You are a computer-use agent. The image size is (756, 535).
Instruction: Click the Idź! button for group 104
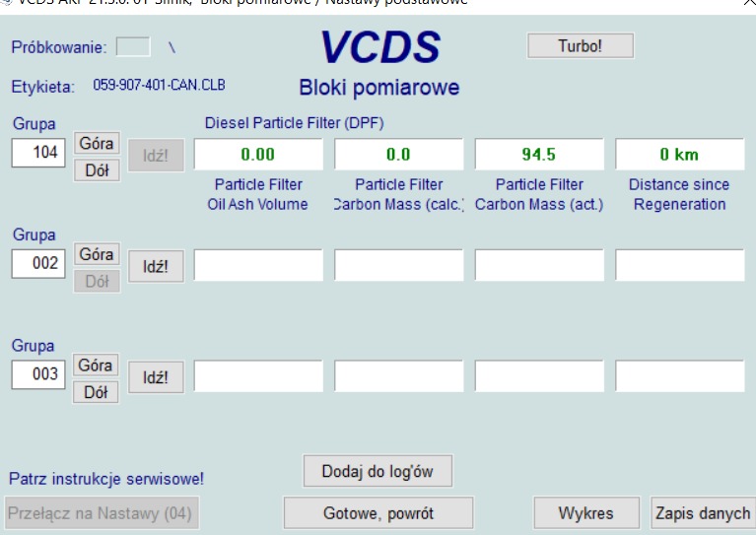pos(156,156)
